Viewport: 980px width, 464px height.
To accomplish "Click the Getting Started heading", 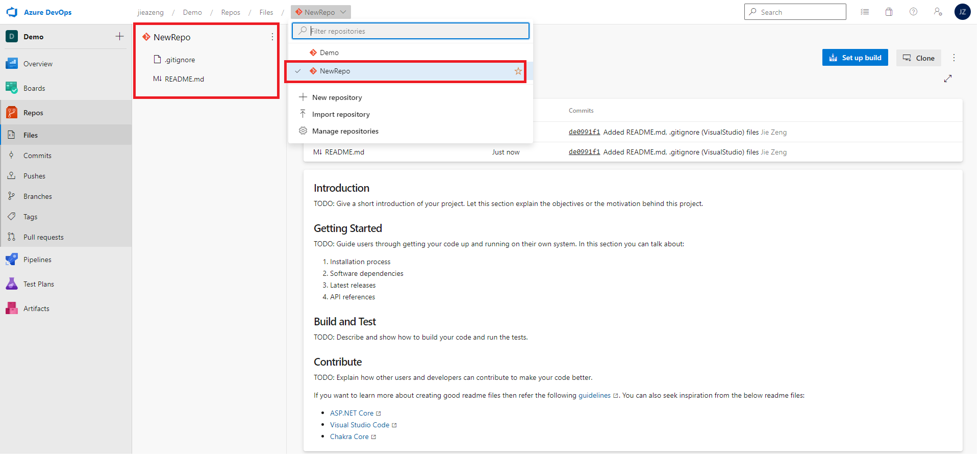I will (x=348, y=228).
